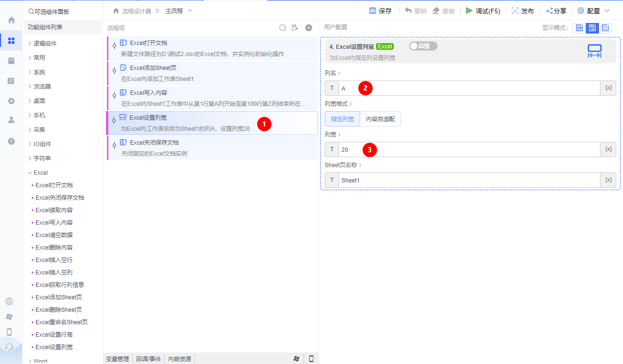Screen dimensions: 623x364
Task: Click the Save disk icon in toolbar
Action: coord(373,11)
